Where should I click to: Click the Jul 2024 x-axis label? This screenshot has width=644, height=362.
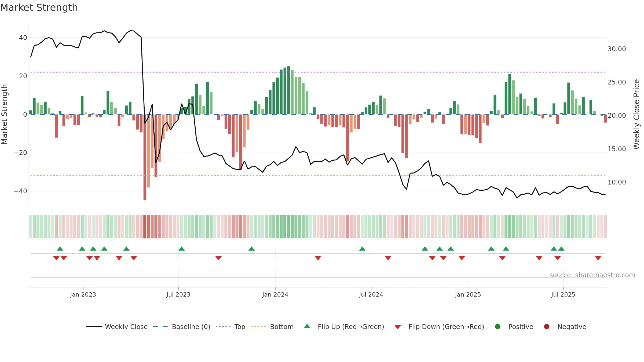pos(371,294)
